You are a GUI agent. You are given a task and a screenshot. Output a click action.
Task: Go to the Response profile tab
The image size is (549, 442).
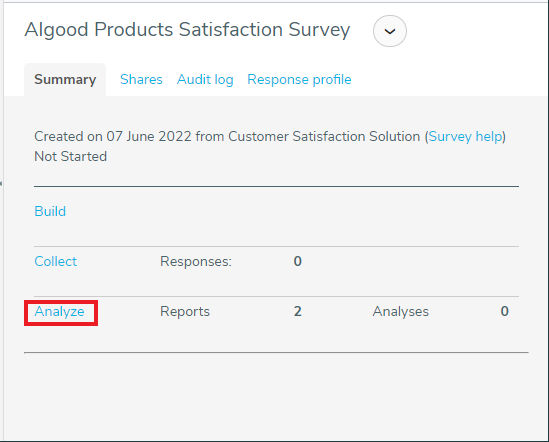(299, 80)
